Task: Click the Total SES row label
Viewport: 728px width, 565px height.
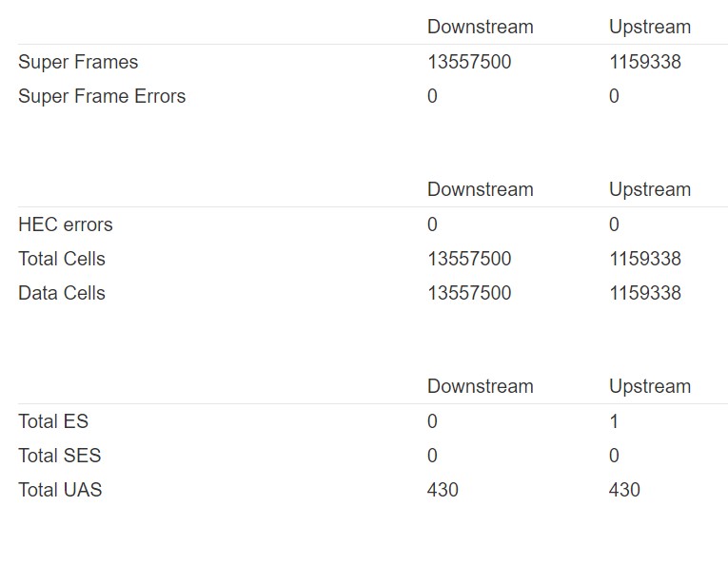Action: pyautogui.click(x=59, y=456)
